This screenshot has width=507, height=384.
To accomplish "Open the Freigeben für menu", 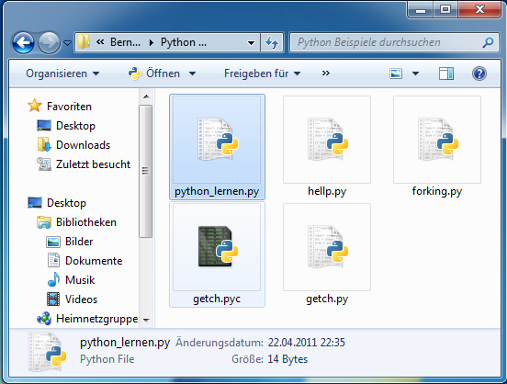I will pos(262,73).
